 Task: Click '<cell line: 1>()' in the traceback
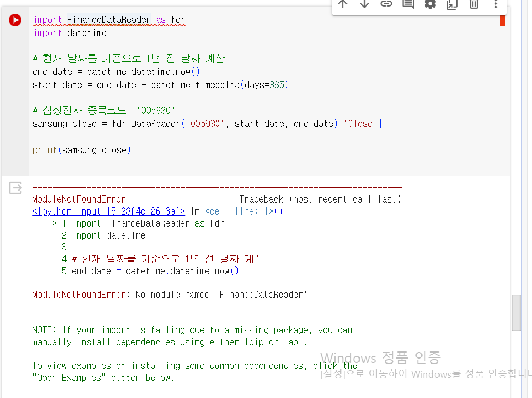click(244, 211)
